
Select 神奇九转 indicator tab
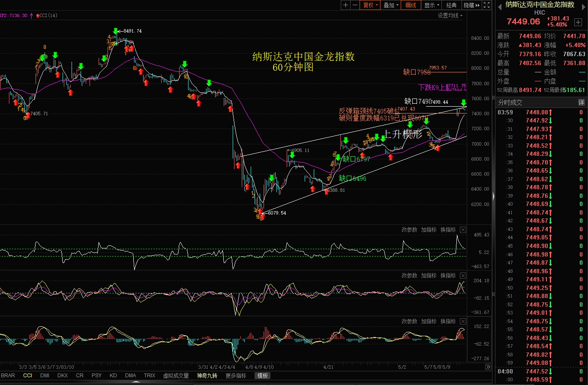pyautogui.click(x=207, y=376)
